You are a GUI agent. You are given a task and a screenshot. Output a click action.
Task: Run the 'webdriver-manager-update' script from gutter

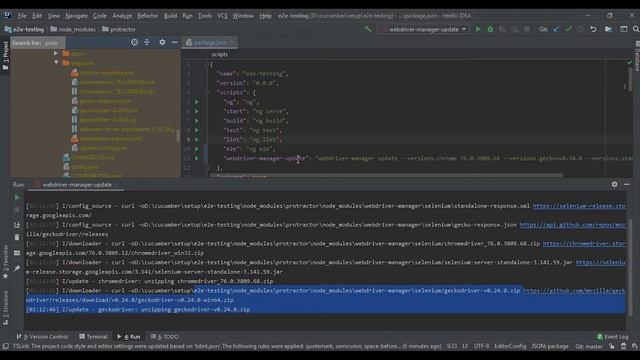pos(197,158)
